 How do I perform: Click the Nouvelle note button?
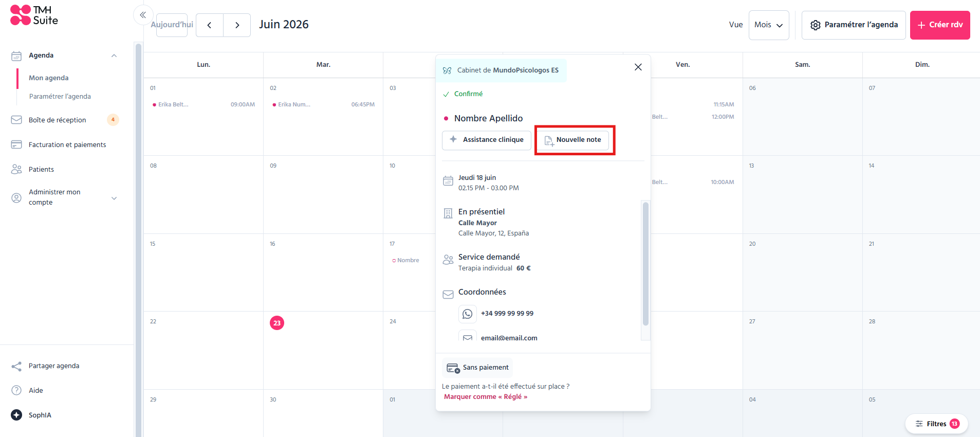click(x=572, y=140)
